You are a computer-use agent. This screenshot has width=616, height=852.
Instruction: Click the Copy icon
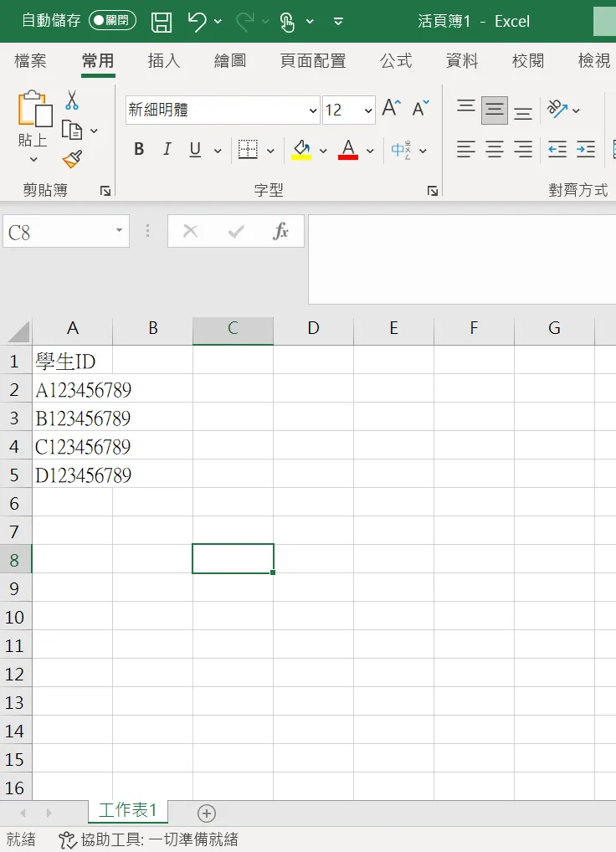pyautogui.click(x=72, y=131)
